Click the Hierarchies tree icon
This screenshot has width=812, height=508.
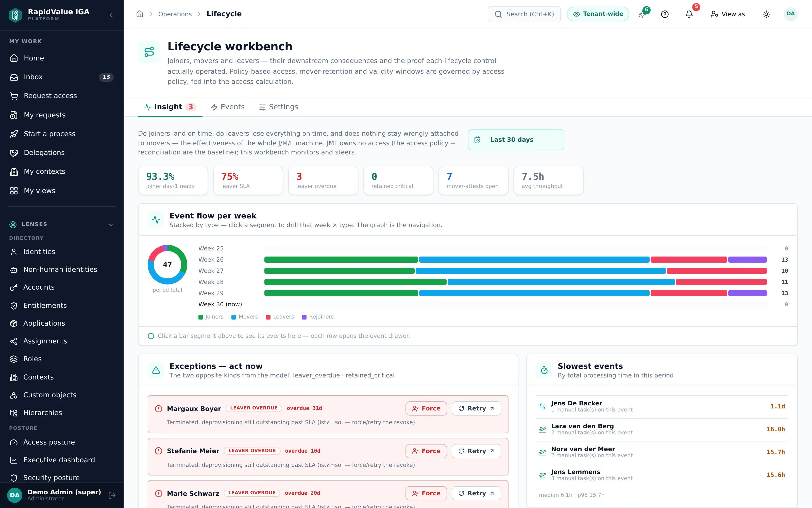pyautogui.click(x=14, y=413)
